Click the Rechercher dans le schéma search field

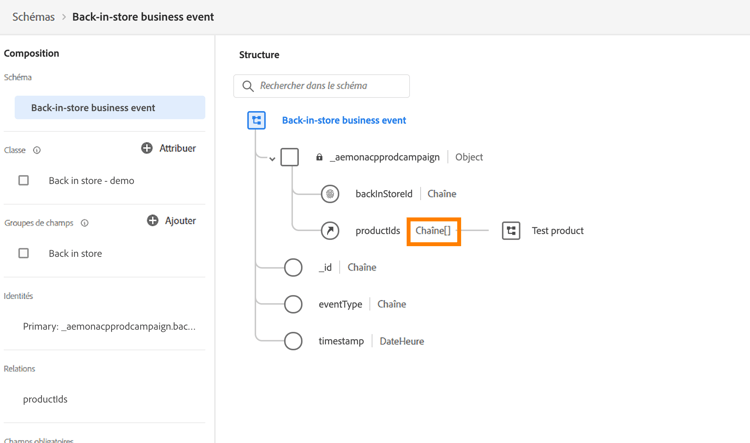(x=330, y=86)
